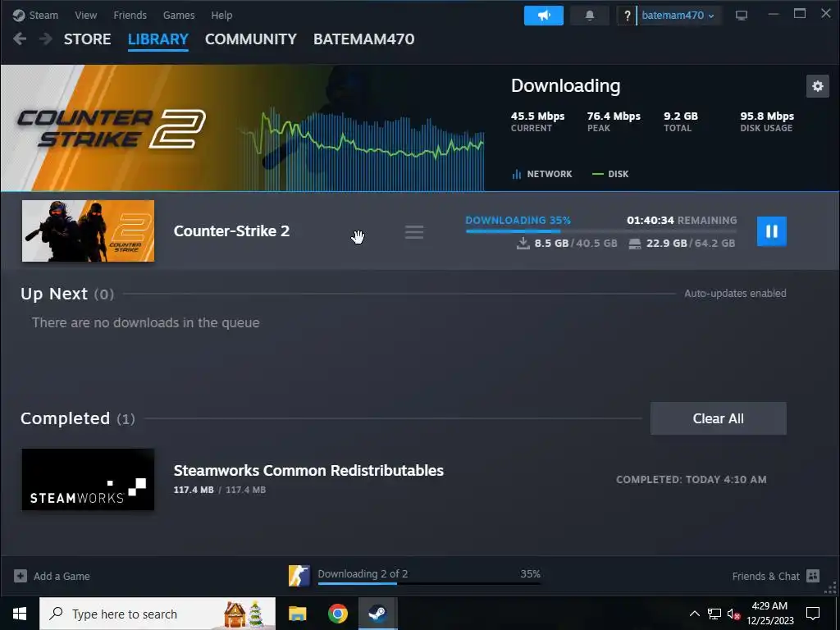Viewport: 840px width, 630px height.
Task: Click Add a Game link
Action: point(62,577)
